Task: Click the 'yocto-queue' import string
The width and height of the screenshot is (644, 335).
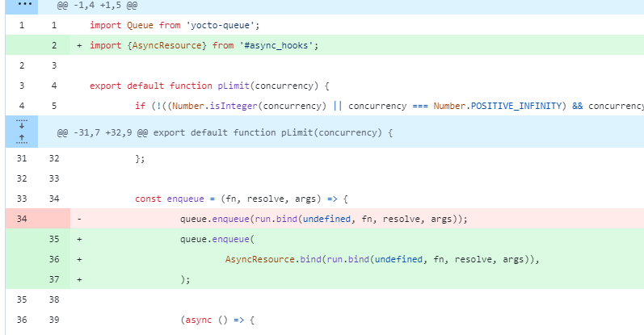Action: point(226,25)
